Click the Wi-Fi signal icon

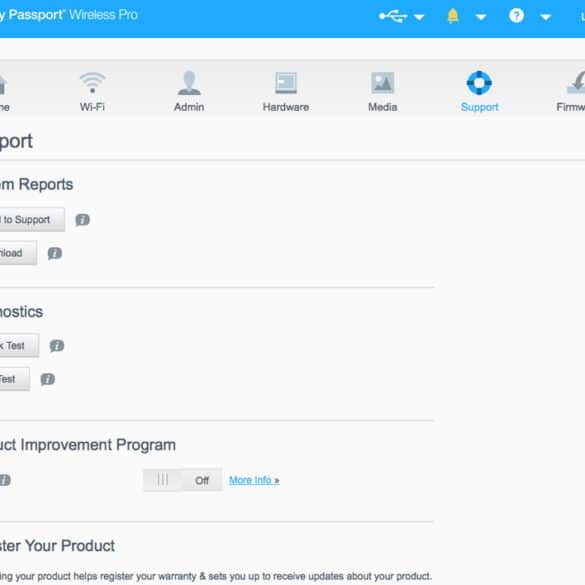pos(93,82)
